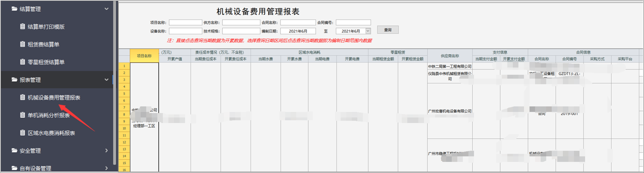Click folder icon beside 安全管理
The image size is (644, 173).
[x=14, y=151]
